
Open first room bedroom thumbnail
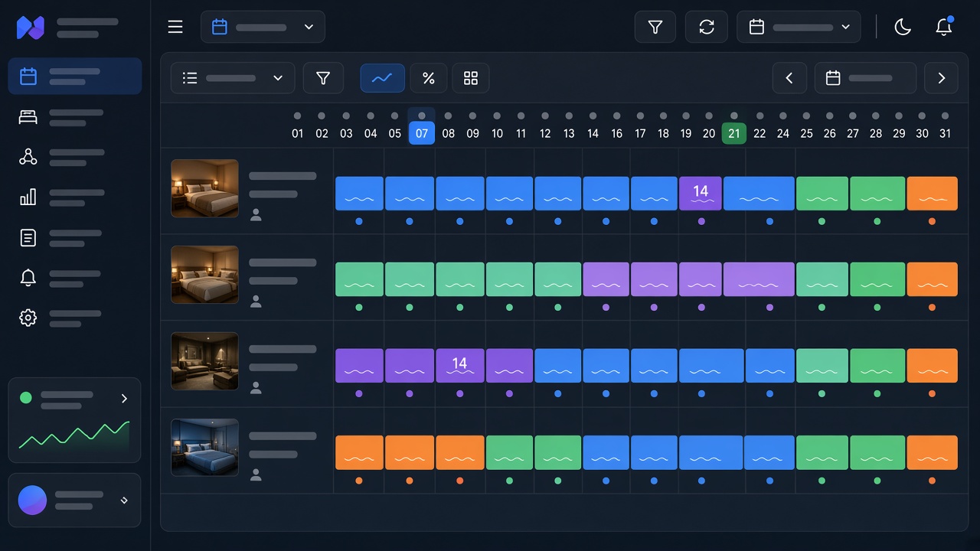coord(204,188)
